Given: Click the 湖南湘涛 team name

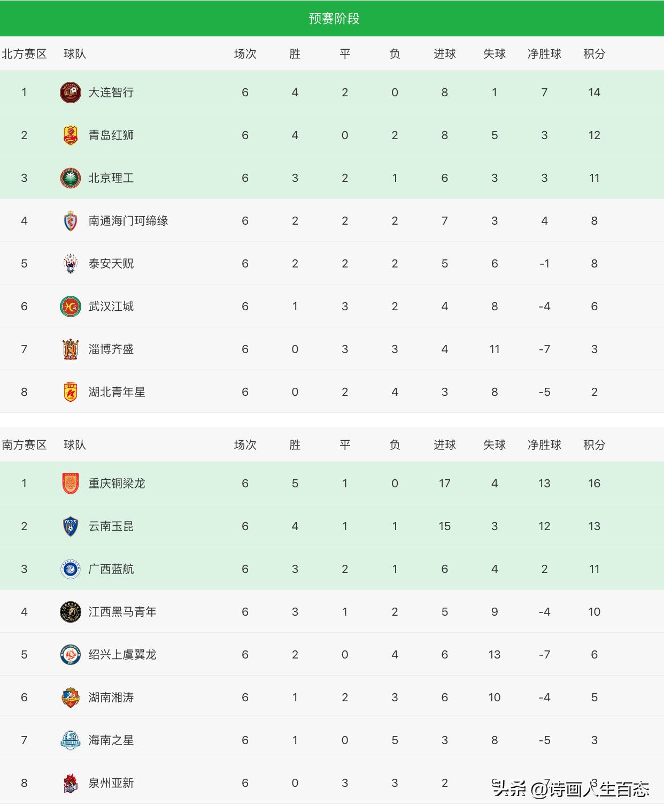Looking at the screenshot, I should pos(111,698).
